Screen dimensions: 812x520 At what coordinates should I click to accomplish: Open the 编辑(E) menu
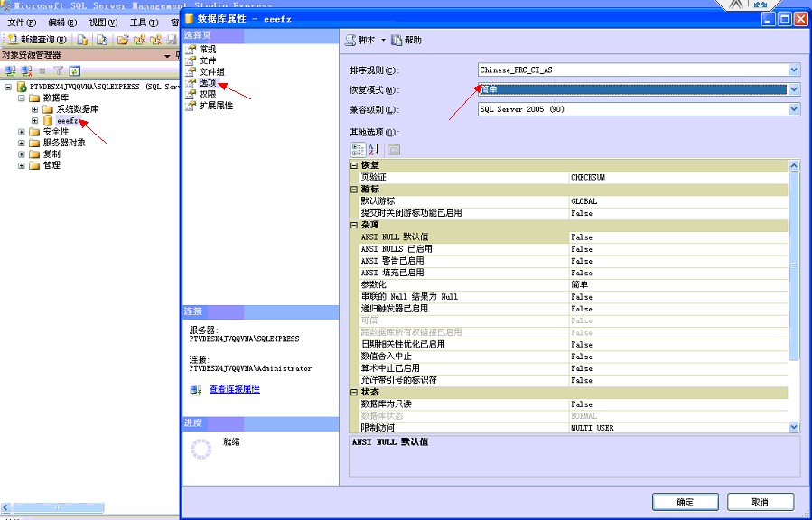click(62, 23)
